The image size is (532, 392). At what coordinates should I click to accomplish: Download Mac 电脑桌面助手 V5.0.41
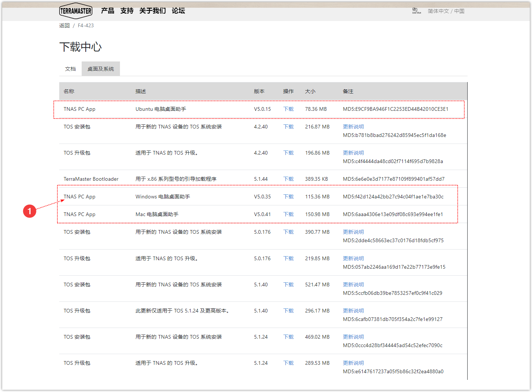(x=288, y=214)
